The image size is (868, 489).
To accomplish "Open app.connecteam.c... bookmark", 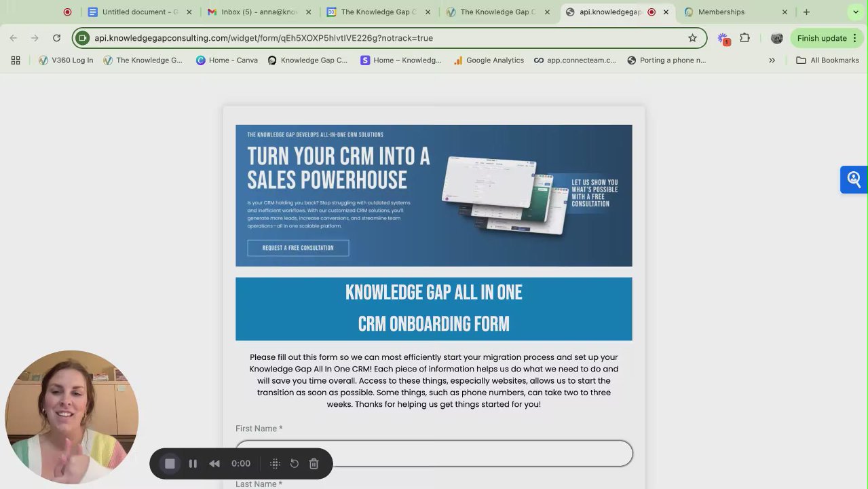I will pyautogui.click(x=575, y=60).
